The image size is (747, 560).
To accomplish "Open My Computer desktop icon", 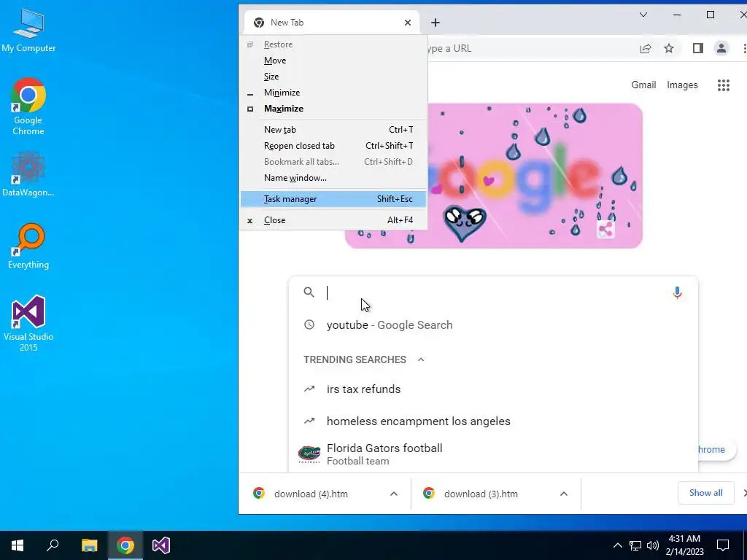I will tap(28, 31).
